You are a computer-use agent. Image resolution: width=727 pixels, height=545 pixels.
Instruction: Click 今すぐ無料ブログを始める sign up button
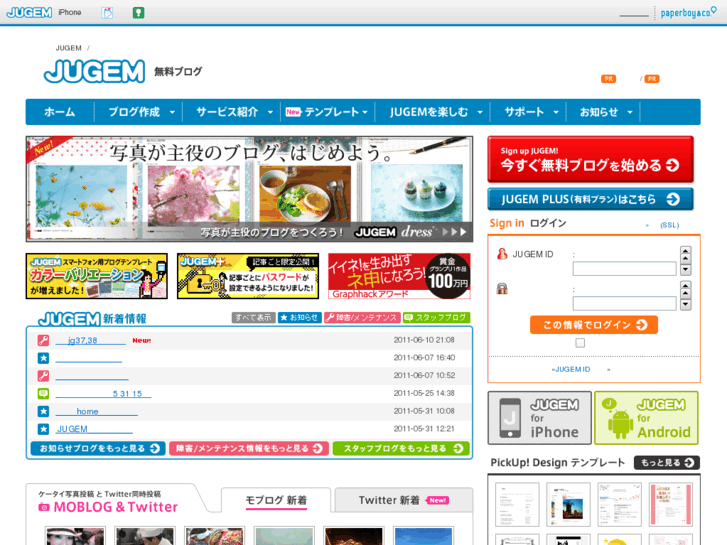pyautogui.click(x=590, y=159)
